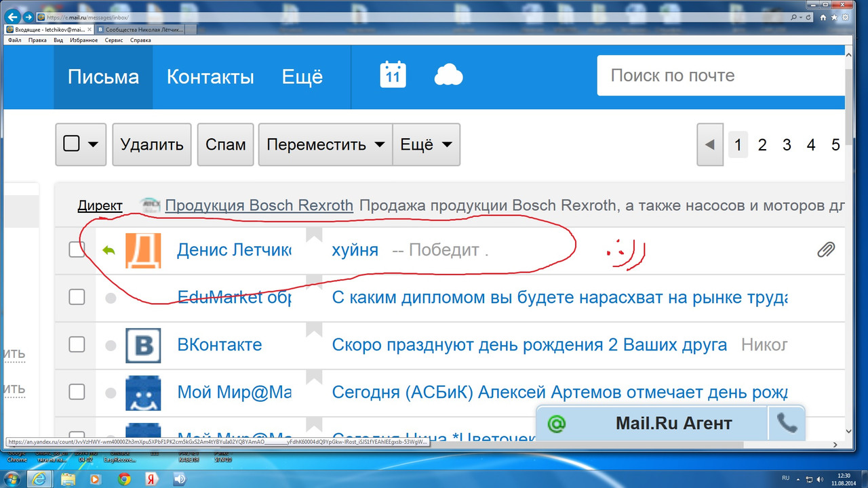Flag the Денис Летчиков email with bookmark

314,235
